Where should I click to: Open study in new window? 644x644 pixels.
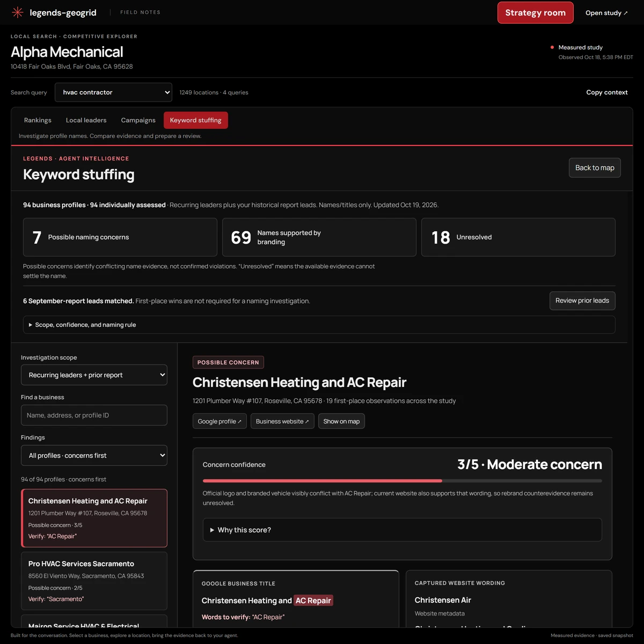[606, 13]
